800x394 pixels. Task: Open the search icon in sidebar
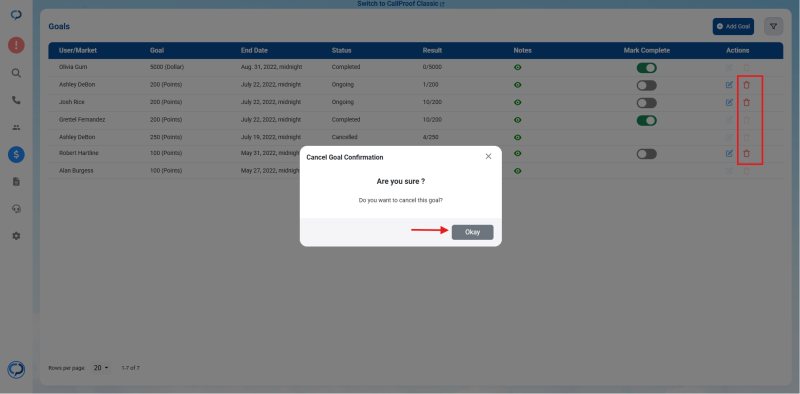point(16,73)
